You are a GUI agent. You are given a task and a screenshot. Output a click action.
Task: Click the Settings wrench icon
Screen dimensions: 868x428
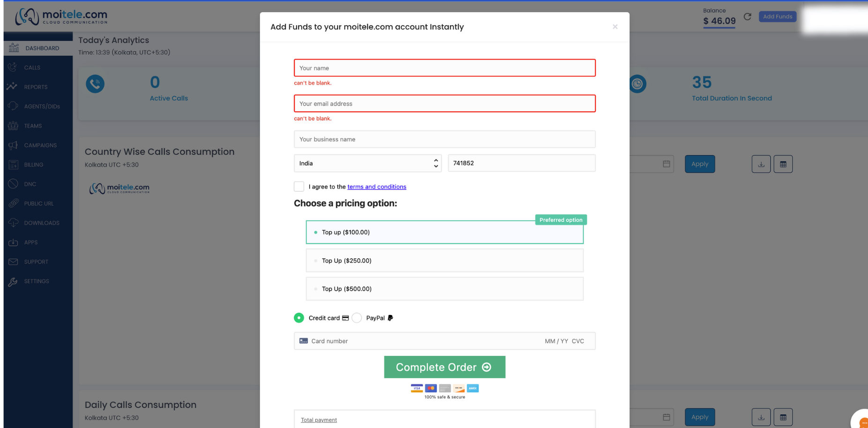pyautogui.click(x=13, y=281)
